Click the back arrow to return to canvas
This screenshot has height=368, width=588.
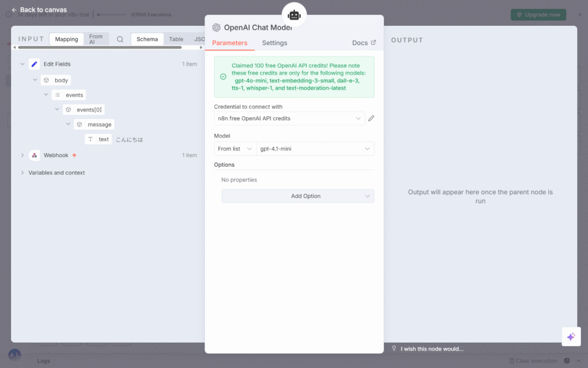14,10
